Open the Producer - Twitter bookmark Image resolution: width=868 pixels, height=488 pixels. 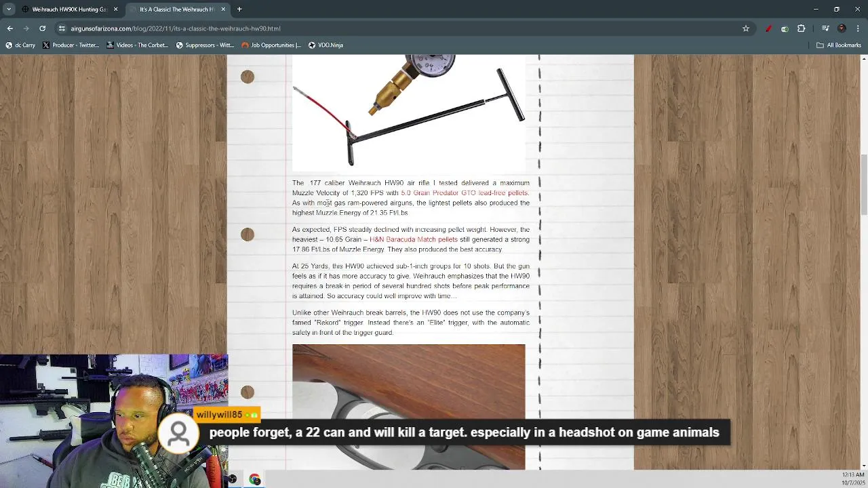pyautogui.click(x=71, y=45)
